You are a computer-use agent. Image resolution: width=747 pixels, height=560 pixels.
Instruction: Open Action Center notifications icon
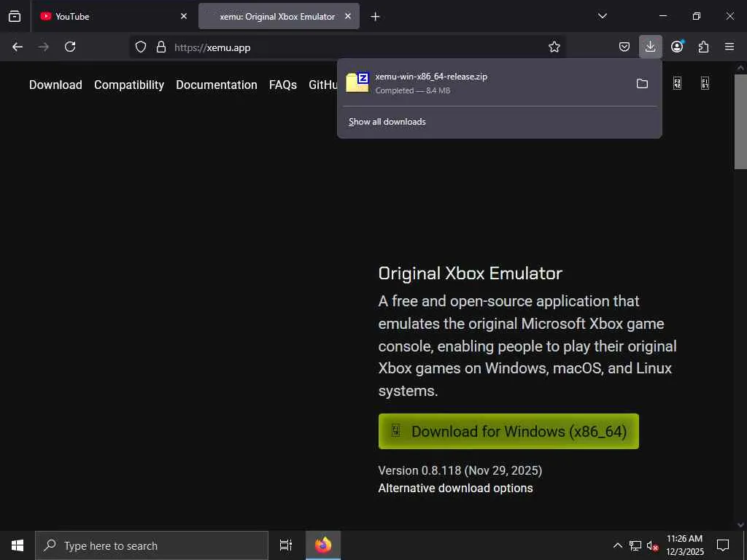(x=723, y=545)
